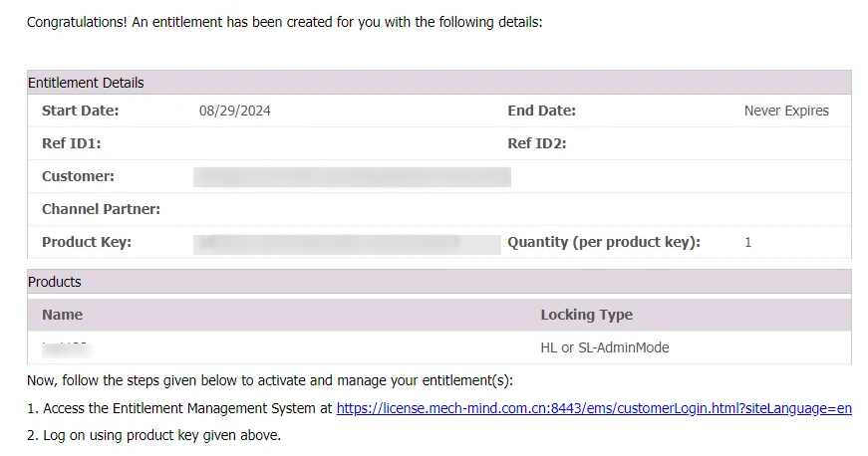This screenshot has height=456, width=868.
Task: Click the Channel Partner label
Action: (x=101, y=209)
